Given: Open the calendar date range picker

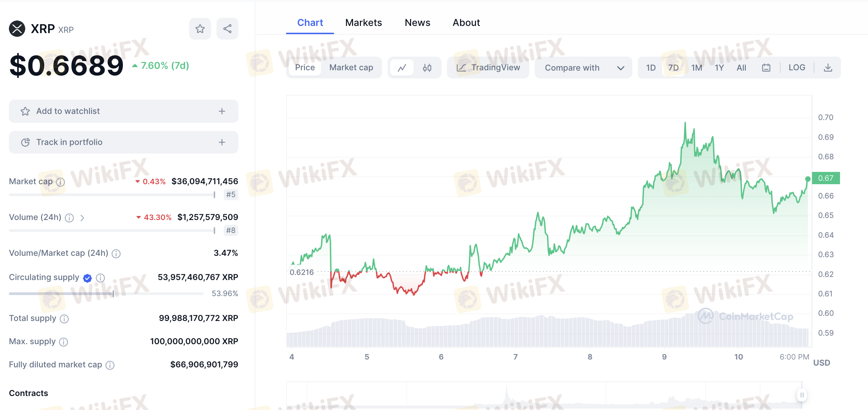Looking at the screenshot, I should click(x=766, y=68).
